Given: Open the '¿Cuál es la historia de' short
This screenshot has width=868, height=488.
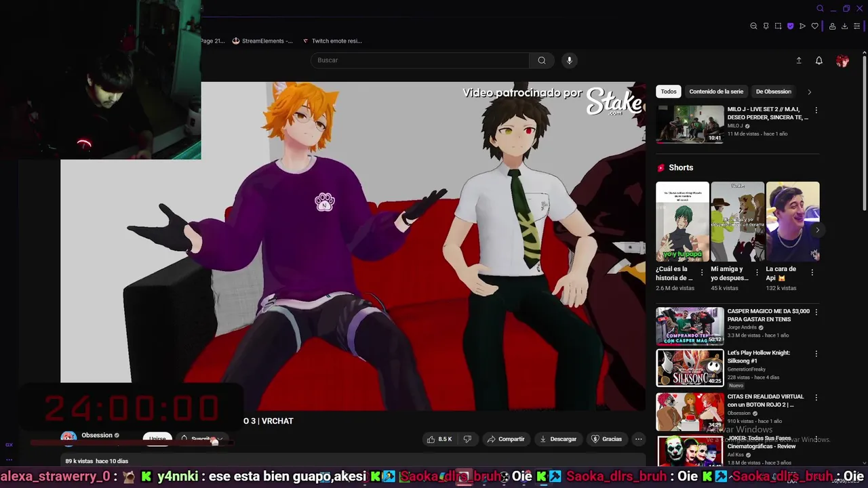Looking at the screenshot, I should point(682,222).
